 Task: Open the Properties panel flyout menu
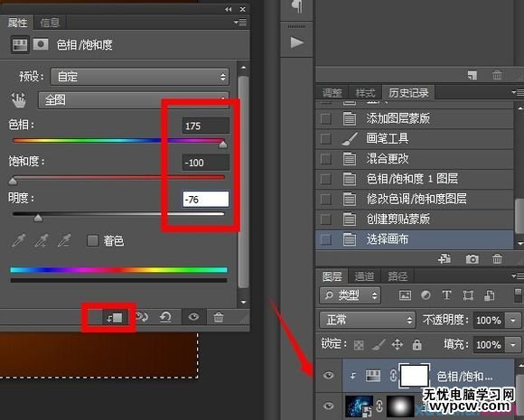[240, 22]
